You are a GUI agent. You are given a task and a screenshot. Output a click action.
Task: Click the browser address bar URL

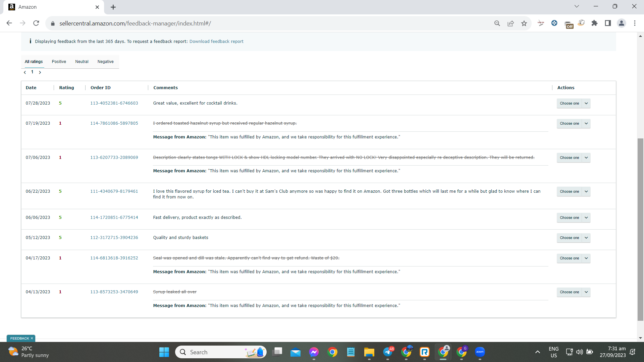[x=135, y=23]
